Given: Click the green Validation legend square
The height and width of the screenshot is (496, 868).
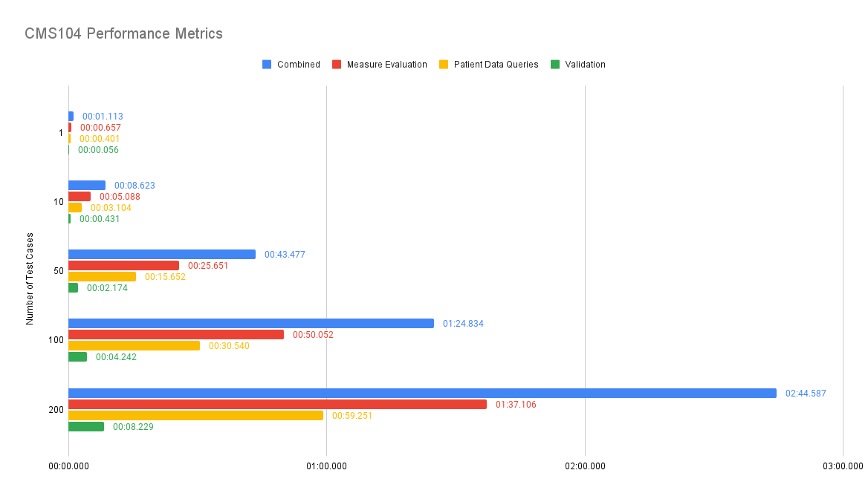Looking at the screenshot, I should coord(554,64).
